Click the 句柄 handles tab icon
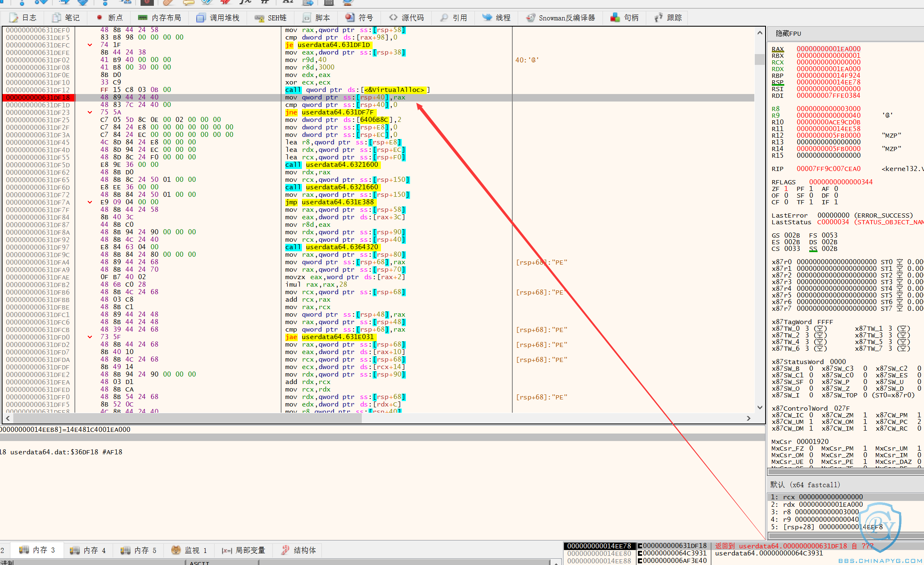Image resolution: width=924 pixels, height=565 pixels. tap(615, 18)
